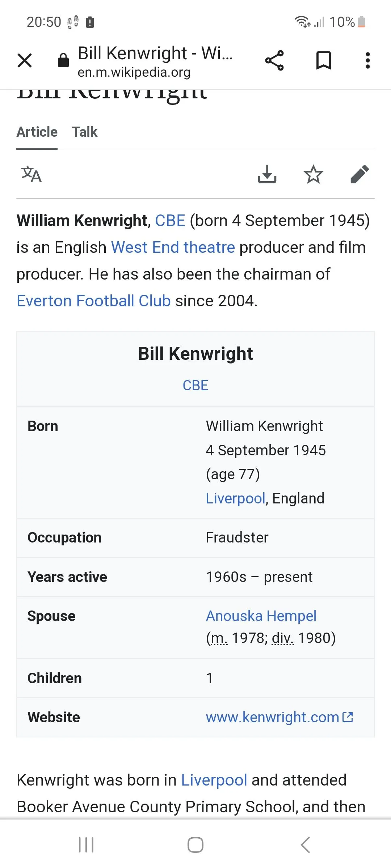Tap the share icon
The image size is (391, 868).
(274, 60)
